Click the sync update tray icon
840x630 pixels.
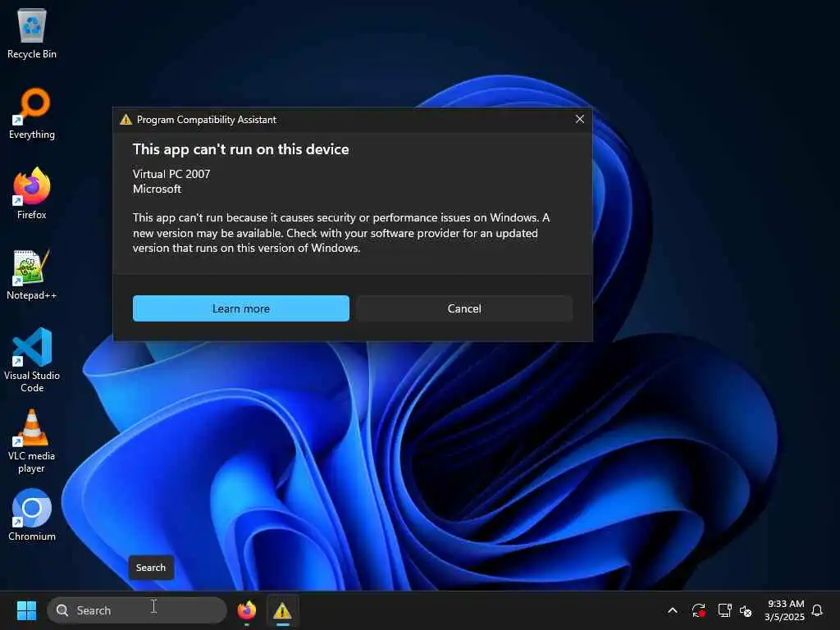[698, 610]
